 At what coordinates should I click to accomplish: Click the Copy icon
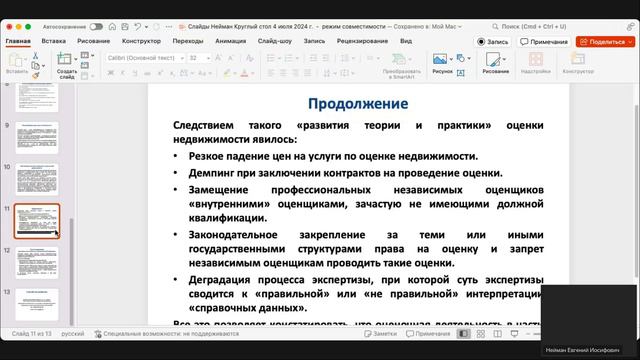tap(36, 66)
